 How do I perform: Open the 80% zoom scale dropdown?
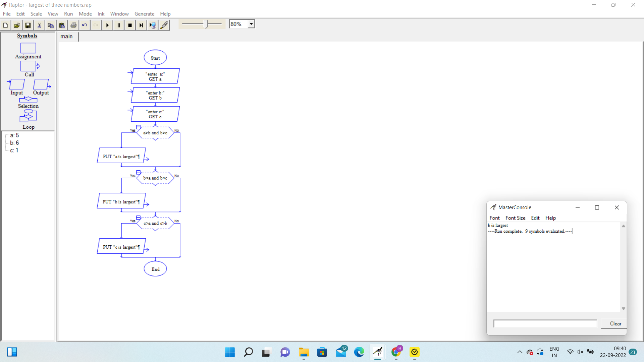coord(251,24)
